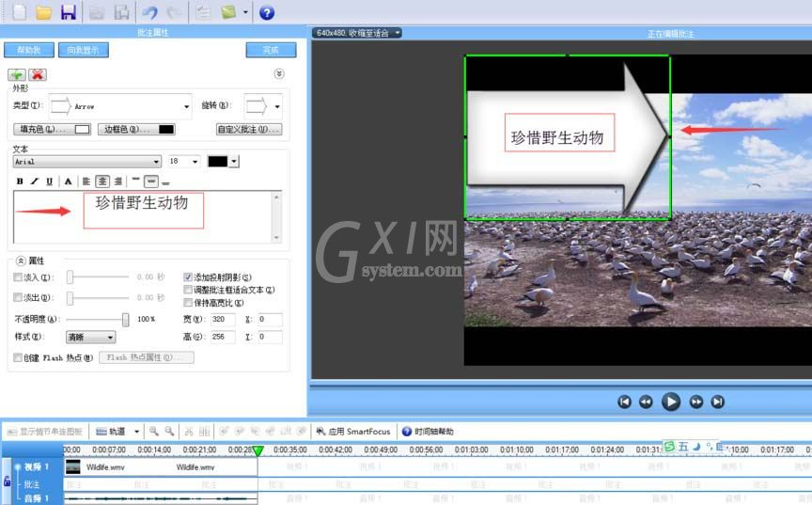Open the Arial font dropdown

(87, 162)
